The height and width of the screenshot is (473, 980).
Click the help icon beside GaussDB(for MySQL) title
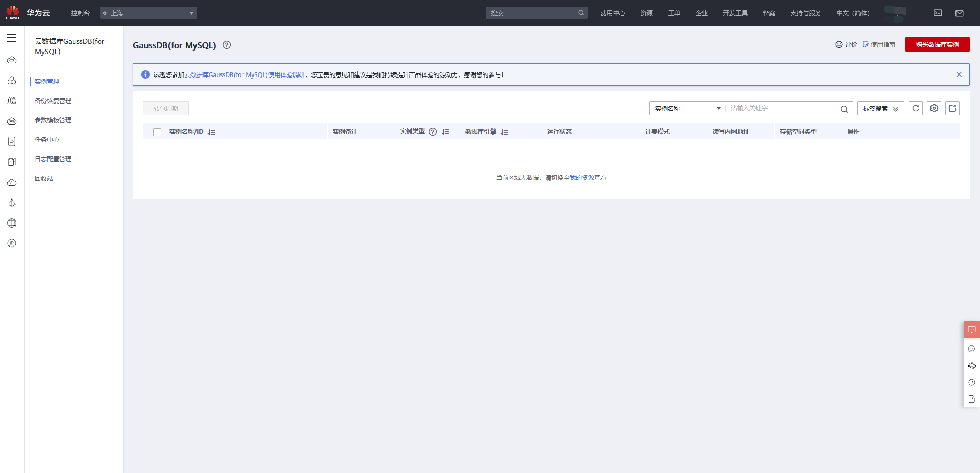tap(227, 45)
